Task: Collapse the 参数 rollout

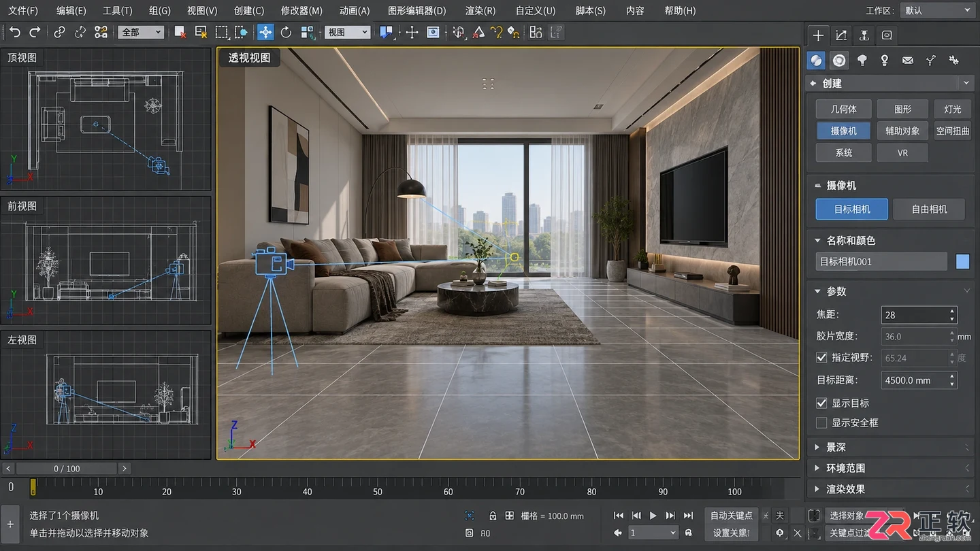Action: click(x=891, y=291)
